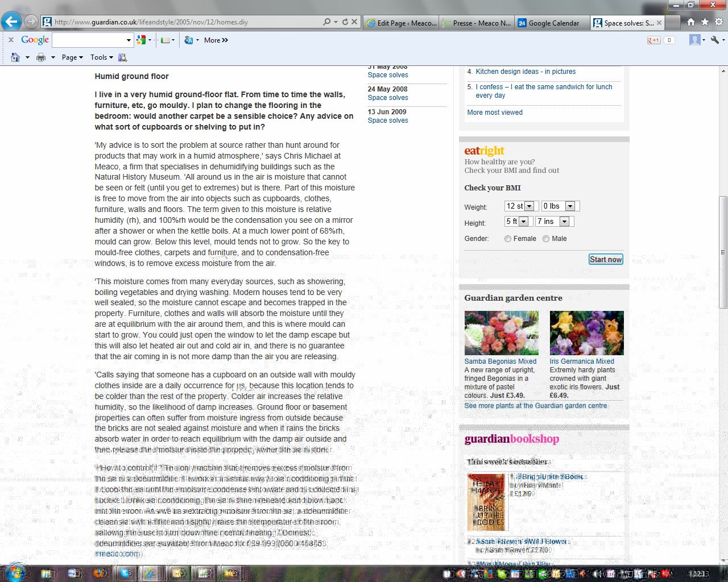This screenshot has width=728, height=582.
Task: Refresh the page using the reload icon
Action: [345, 22]
